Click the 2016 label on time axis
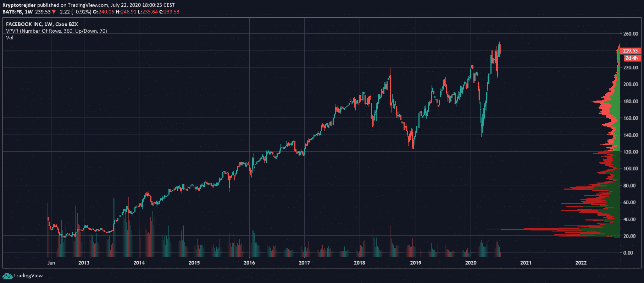Image resolution: width=644 pixels, height=283 pixels. click(x=249, y=263)
